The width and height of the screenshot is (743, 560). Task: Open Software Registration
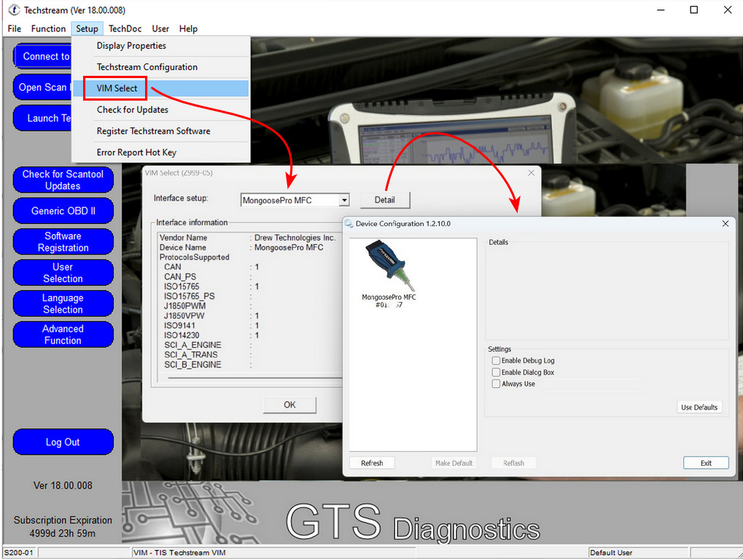coord(63,241)
